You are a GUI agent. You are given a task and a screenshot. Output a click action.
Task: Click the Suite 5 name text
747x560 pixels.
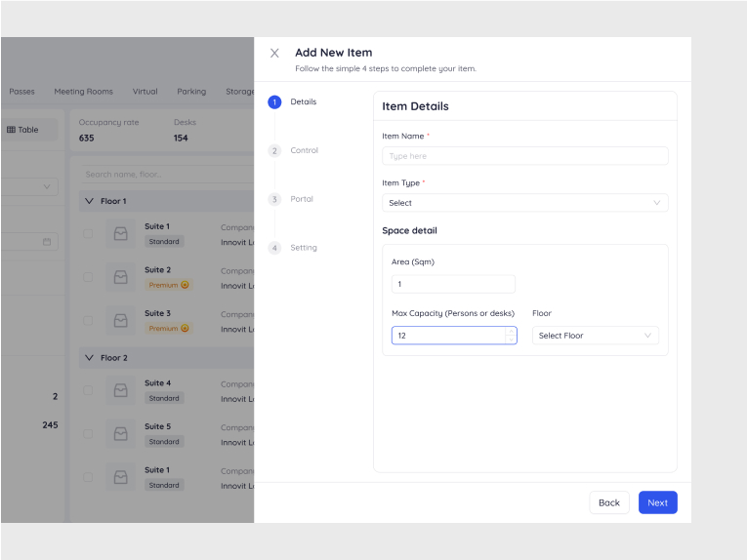(157, 426)
